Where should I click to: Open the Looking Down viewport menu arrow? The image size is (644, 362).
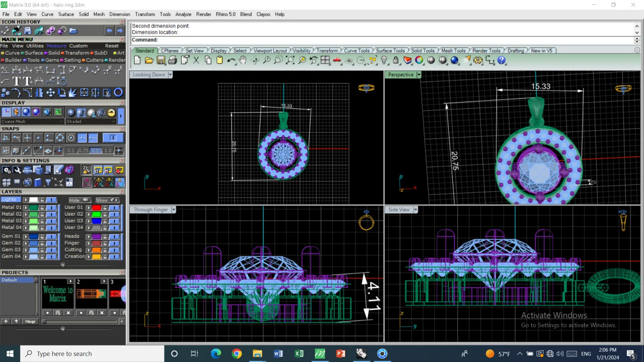[170, 75]
